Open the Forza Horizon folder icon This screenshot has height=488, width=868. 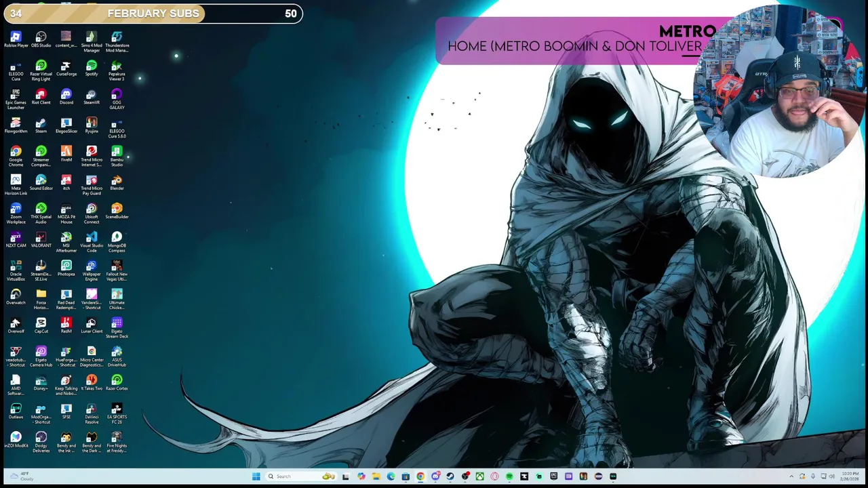(41, 299)
